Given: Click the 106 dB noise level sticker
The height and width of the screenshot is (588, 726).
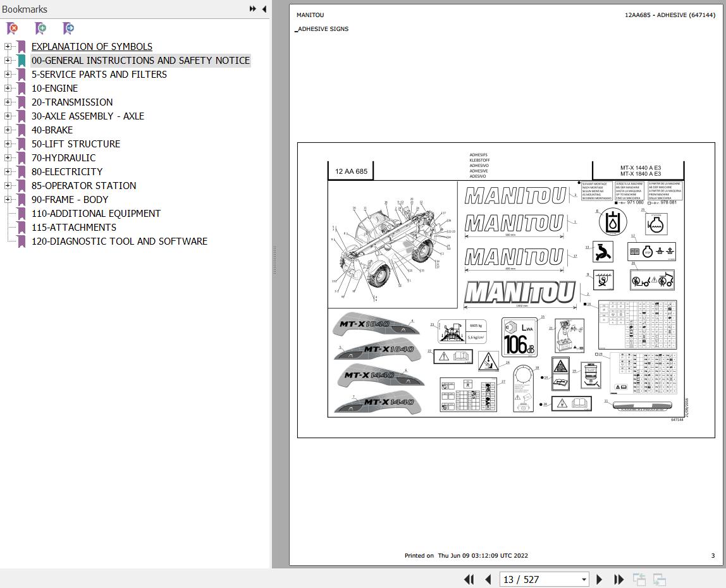Looking at the screenshot, I should (519, 338).
